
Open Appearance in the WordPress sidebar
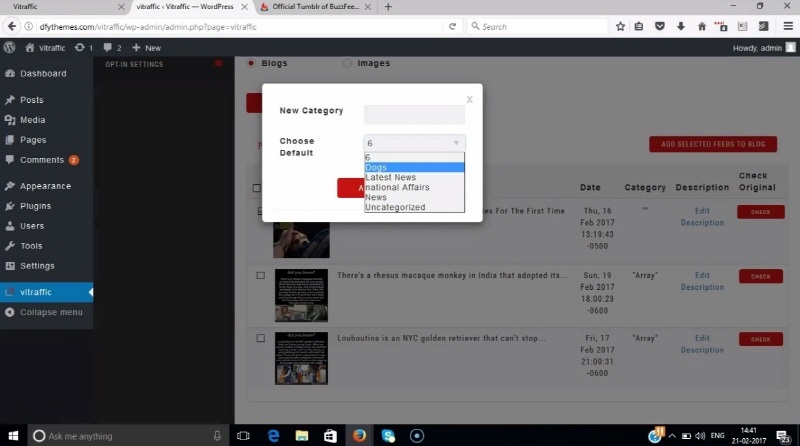click(x=46, y=186)
